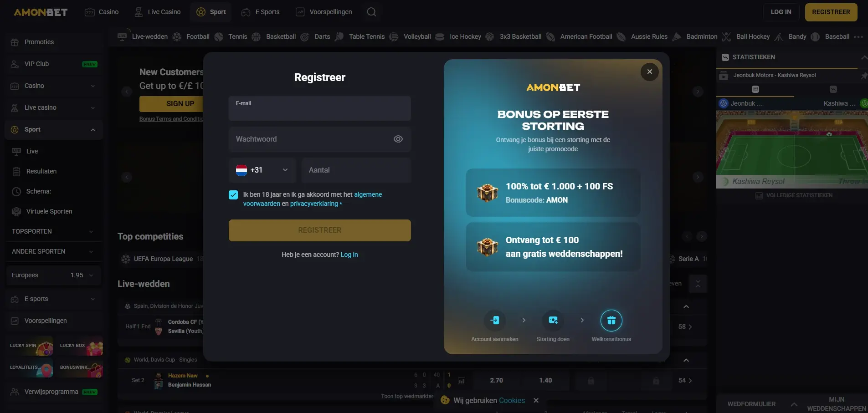The height and width of the screenshot is (413, 868).
Task: Open MIJN WEDDENSCHAPPEN tab
Action: (x=837, y=404)
